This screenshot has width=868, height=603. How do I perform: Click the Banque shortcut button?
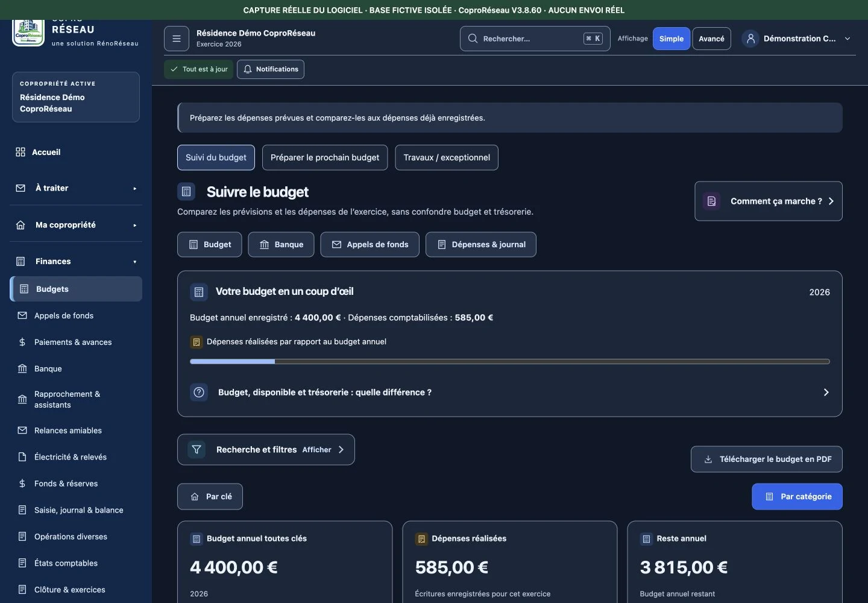(281, 245)
